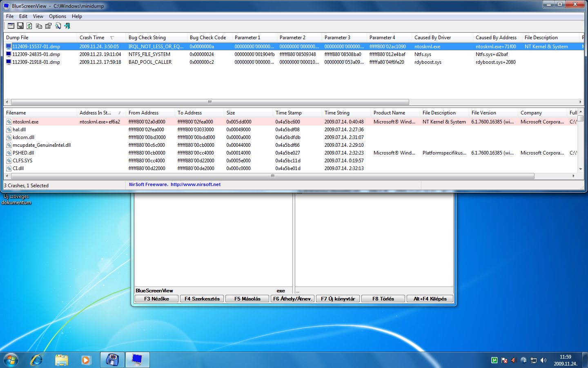Click the Alt+F4 Kilépés button
The width and height of the screenshot is (588, 368).
point(430,299)
